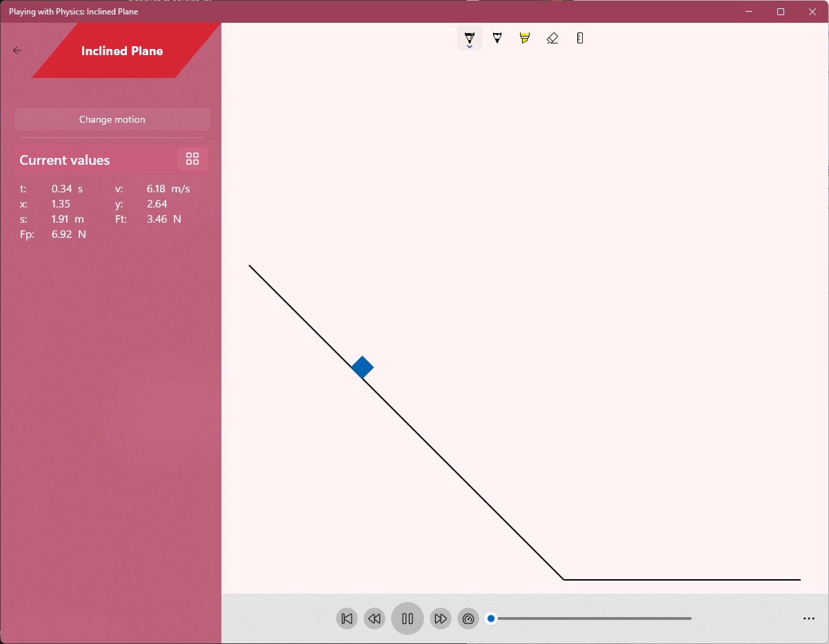Viewport: 829px width, 644px height.
Task: Rewind the simulation
Action: click(374, 618)
